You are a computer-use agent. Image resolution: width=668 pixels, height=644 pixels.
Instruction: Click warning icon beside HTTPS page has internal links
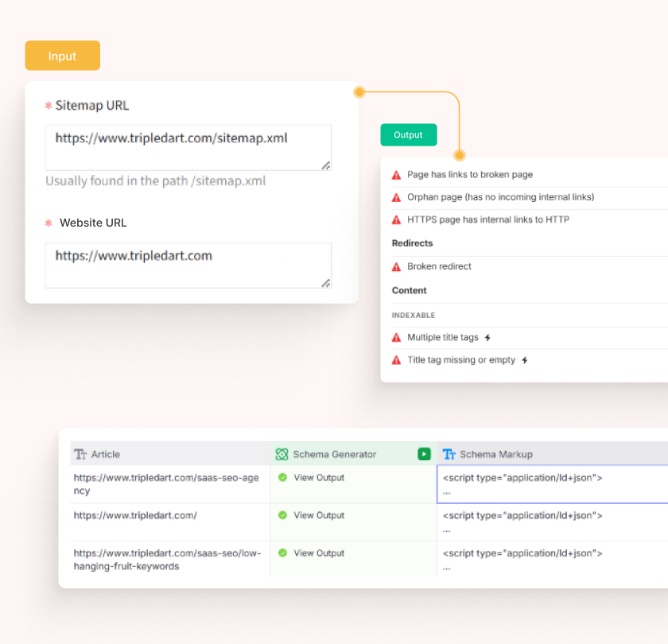tap(396, 220)
